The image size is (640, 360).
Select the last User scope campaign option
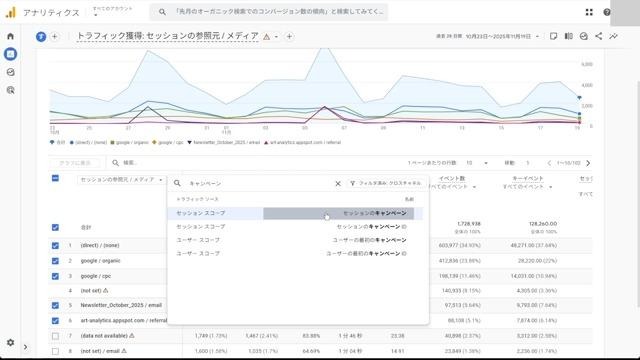pyautogui.click(x=295, y=253)
